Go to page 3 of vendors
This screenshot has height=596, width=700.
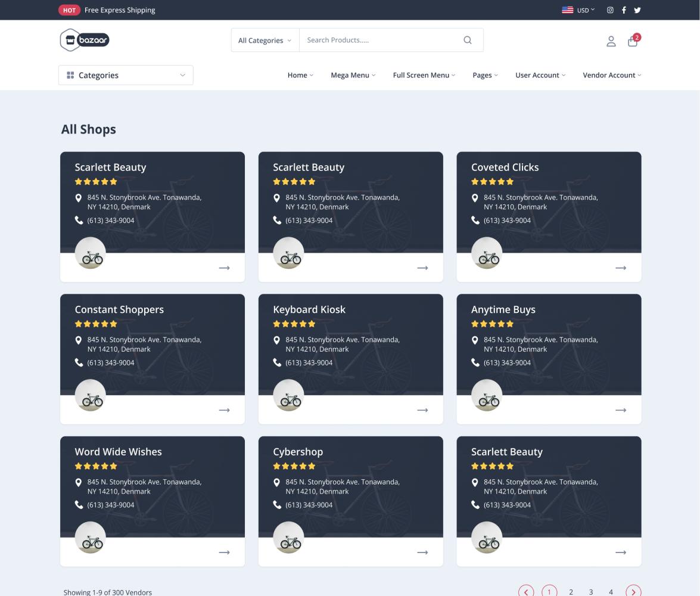coord(591,592)
